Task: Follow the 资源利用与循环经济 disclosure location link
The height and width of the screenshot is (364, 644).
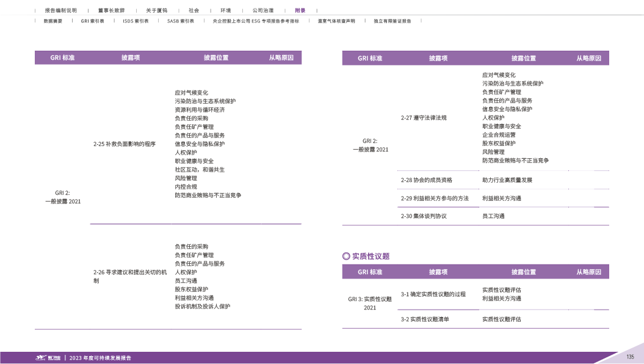Action: pyautogui.click(x=200, y=110)
